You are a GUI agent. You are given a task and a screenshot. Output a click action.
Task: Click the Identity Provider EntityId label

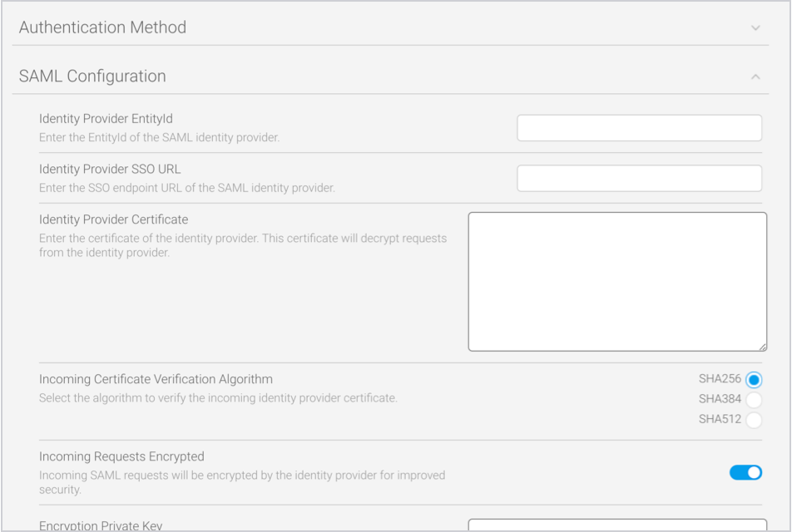tap(106, 119)
